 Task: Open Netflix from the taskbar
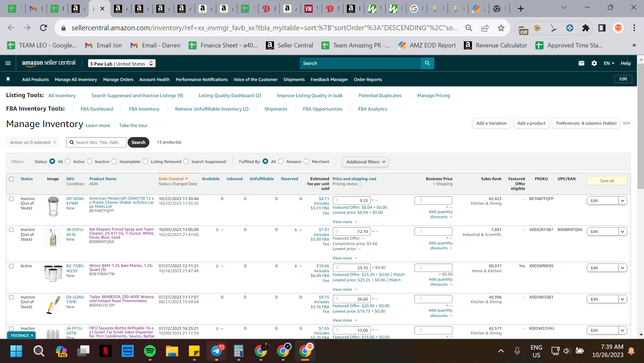click(x=105, y=351)
